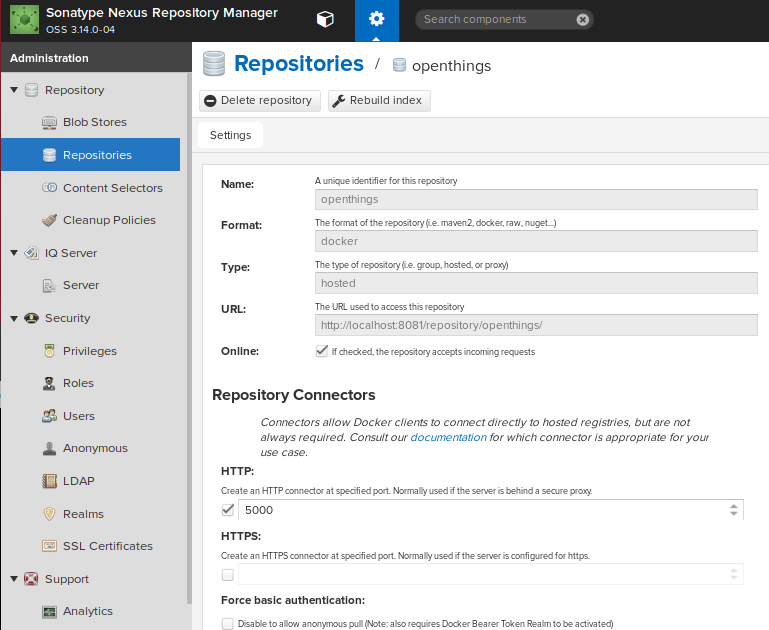Click the Delete repository button
This screenshot has height=630, width=769.
coord(259,101)
